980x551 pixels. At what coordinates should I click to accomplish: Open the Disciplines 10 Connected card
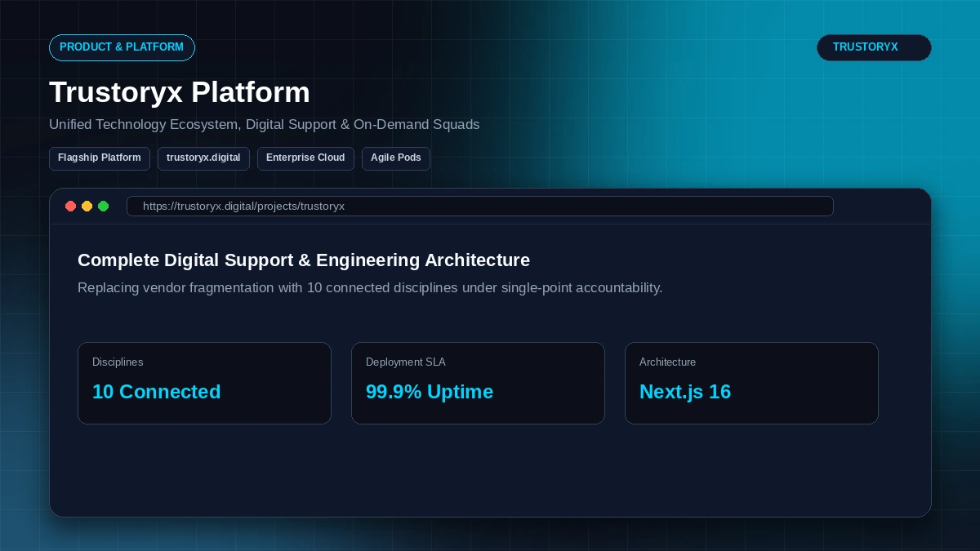(204, 383)
